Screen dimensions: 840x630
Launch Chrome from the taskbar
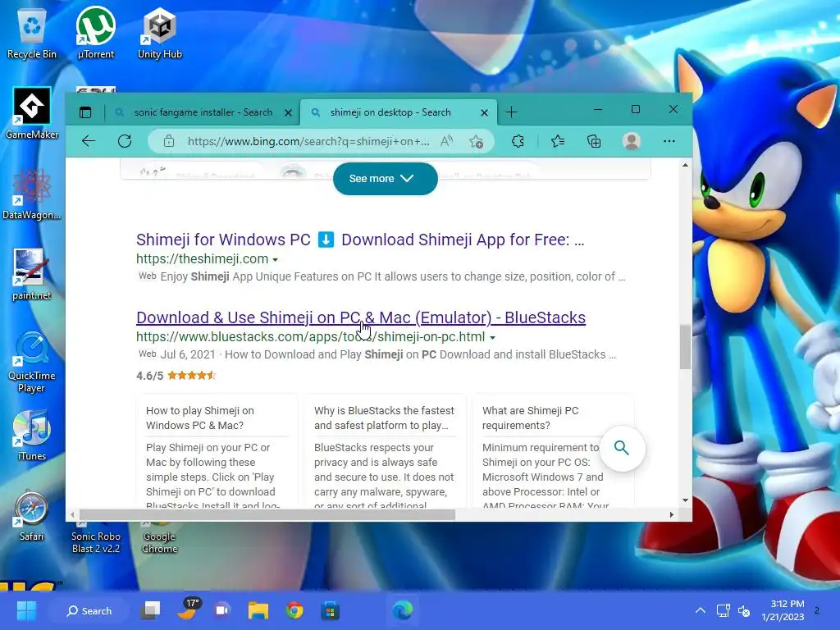pyautogui.click(x=294, y=610)
